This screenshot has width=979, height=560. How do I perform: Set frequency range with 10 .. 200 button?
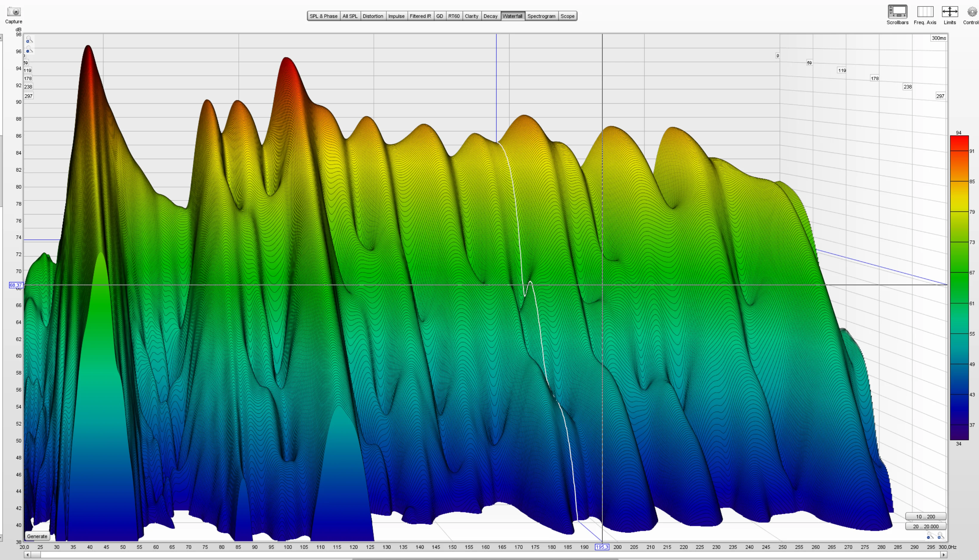click(926, 517)
